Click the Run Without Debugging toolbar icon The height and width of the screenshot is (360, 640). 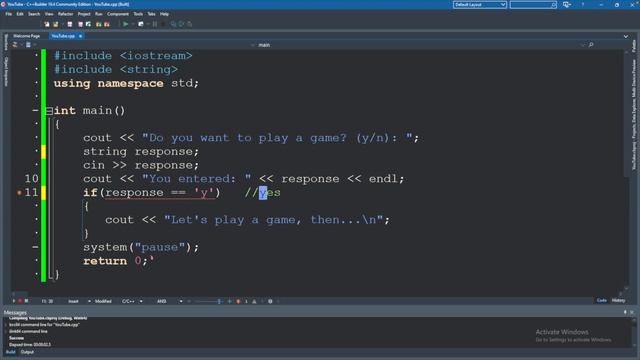click(141, 24)
